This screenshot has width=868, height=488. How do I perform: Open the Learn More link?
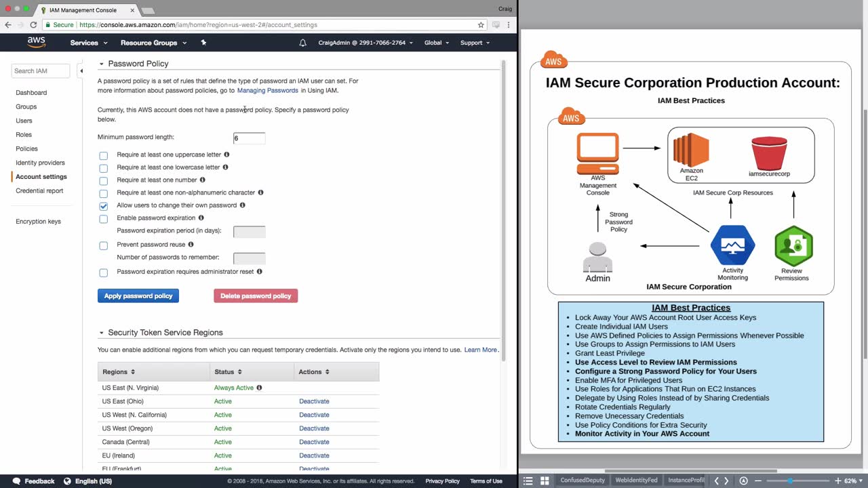481,350
